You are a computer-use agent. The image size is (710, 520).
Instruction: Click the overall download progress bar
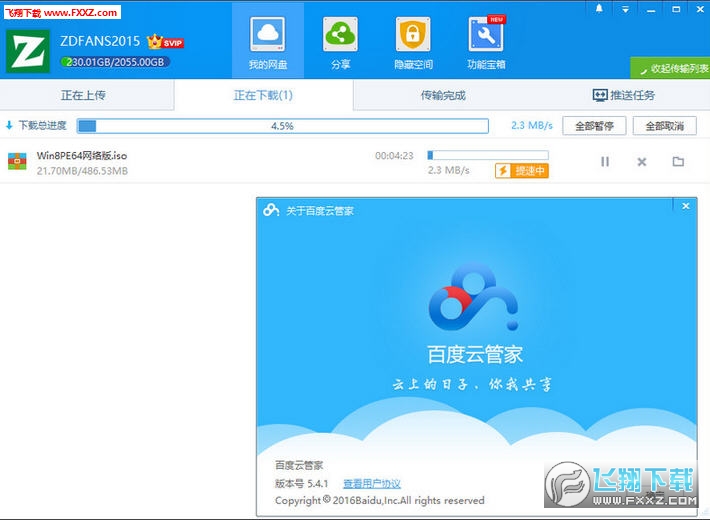pyautogui.click(x=283, y=126)
